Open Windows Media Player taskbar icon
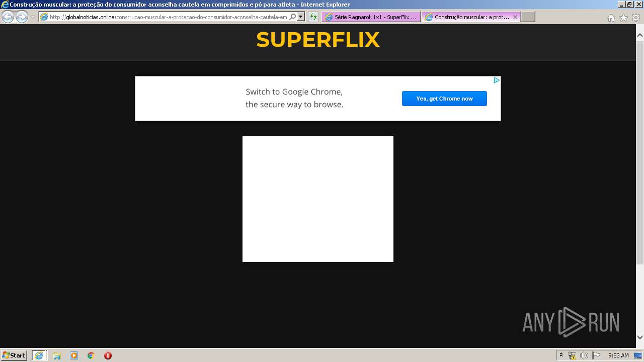644x362 pixels. (74, 355)
